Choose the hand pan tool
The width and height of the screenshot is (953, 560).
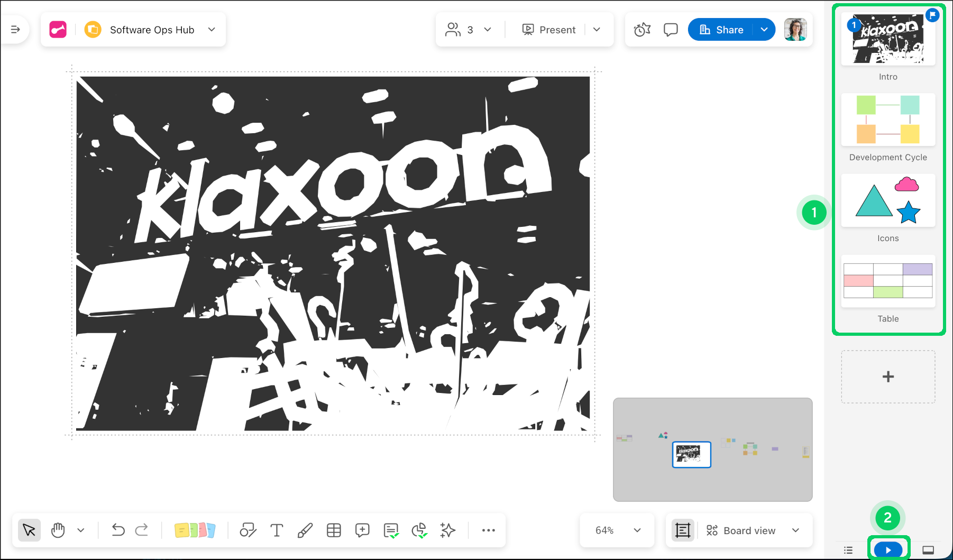[x=58, y=530]
